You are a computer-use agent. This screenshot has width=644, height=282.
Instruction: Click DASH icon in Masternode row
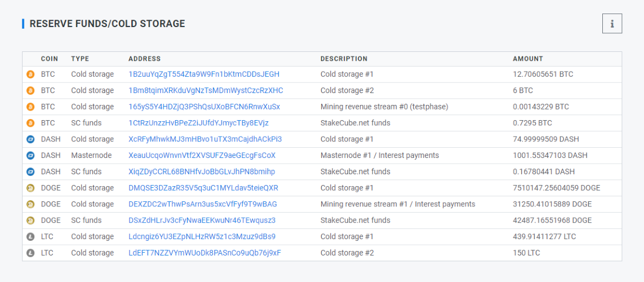pos(30,156)
